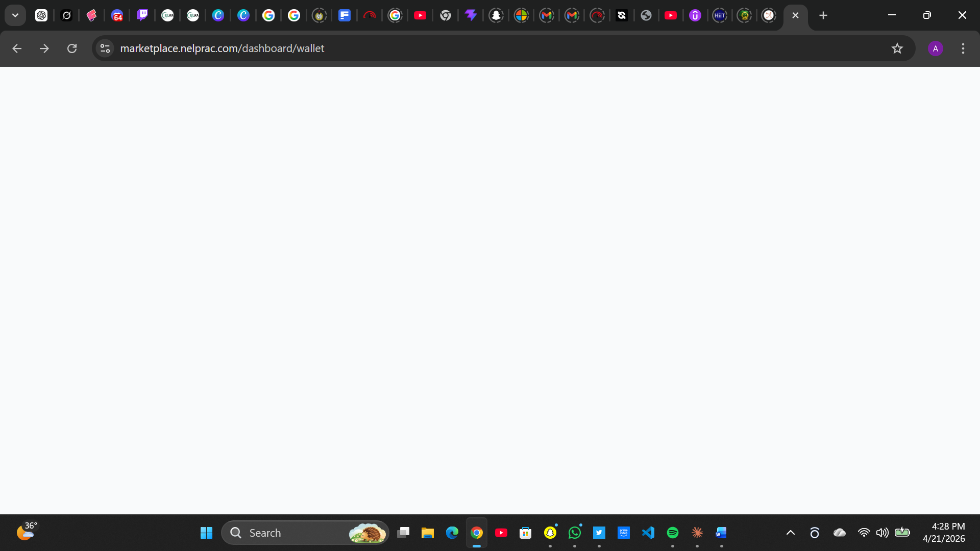The height and width of the screenshot is (551, 980).
Task: Go back to the previous page
Action: coord(17,48)
